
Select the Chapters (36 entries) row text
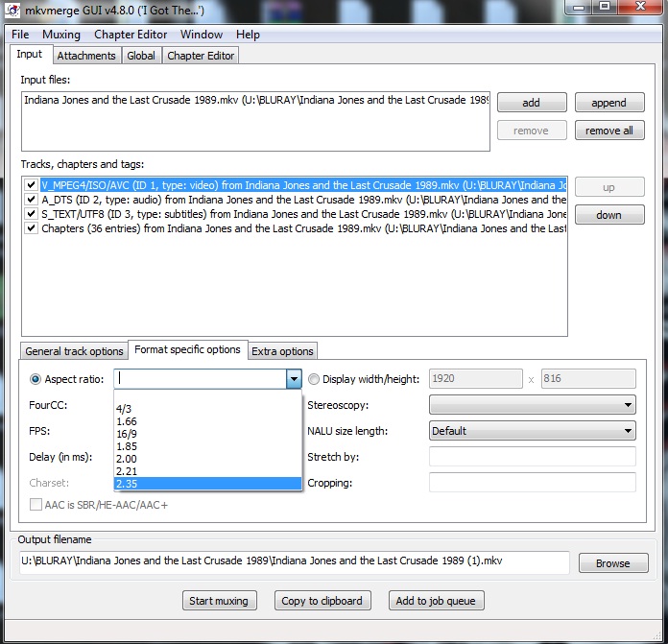303,228
